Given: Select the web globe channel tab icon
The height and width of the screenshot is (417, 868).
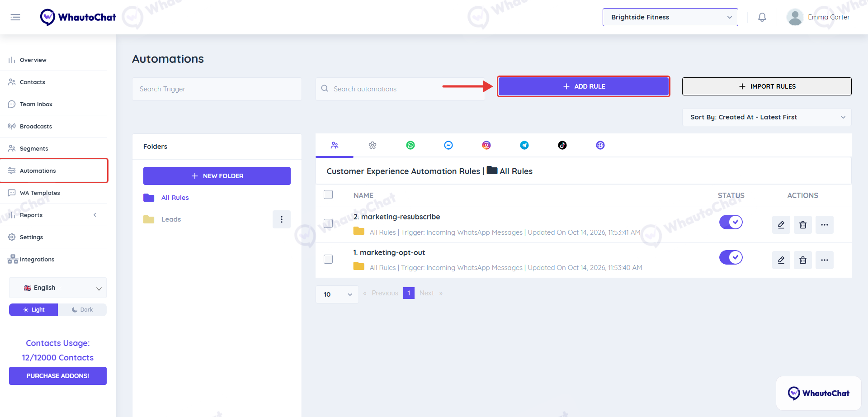Looking at the screenshot, I should 600,145.
